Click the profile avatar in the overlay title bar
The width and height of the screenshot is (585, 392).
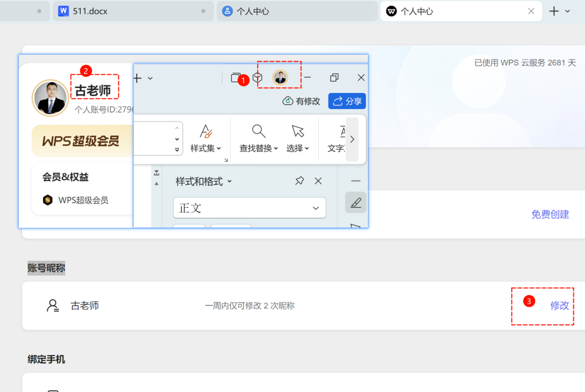coord(280,78)
